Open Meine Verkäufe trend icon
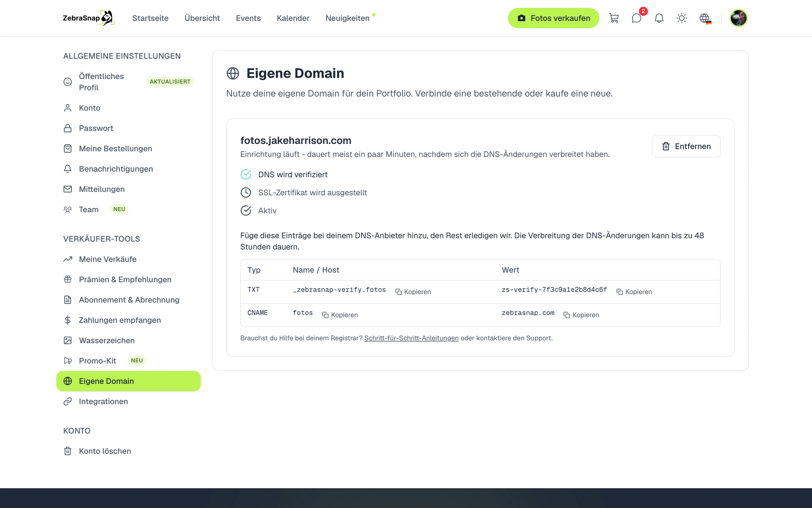Viewport: 812px width, 508px height. [129, 259]
